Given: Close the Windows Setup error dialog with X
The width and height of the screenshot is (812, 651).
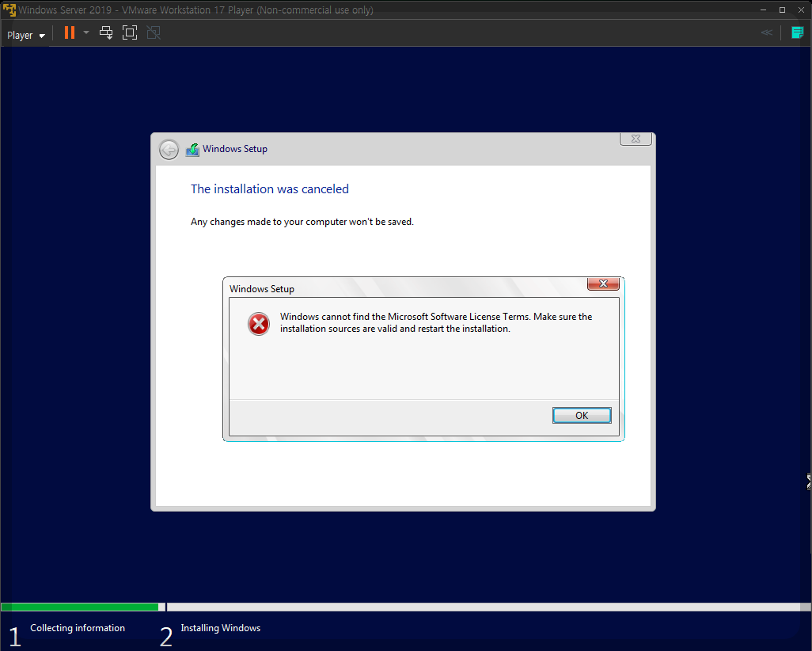Looking at the screenshot, I should [x=603, y=284].
